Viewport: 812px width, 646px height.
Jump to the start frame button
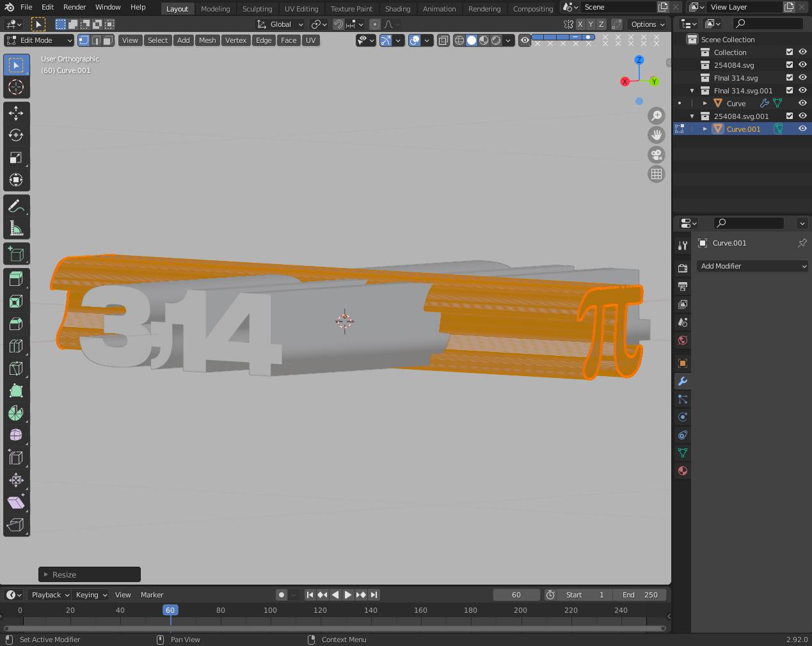310,595
